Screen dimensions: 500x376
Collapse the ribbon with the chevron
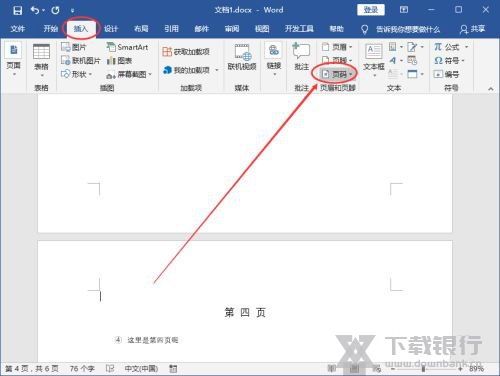(491, 89)
